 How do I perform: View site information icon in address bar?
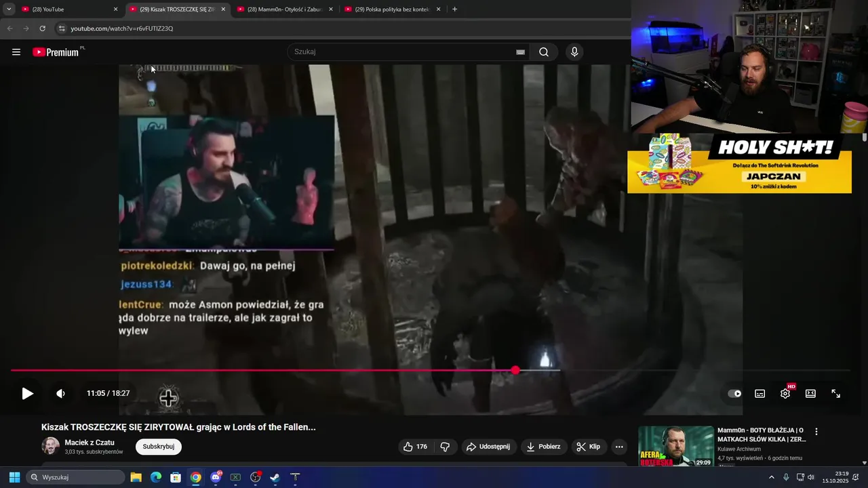62,28
